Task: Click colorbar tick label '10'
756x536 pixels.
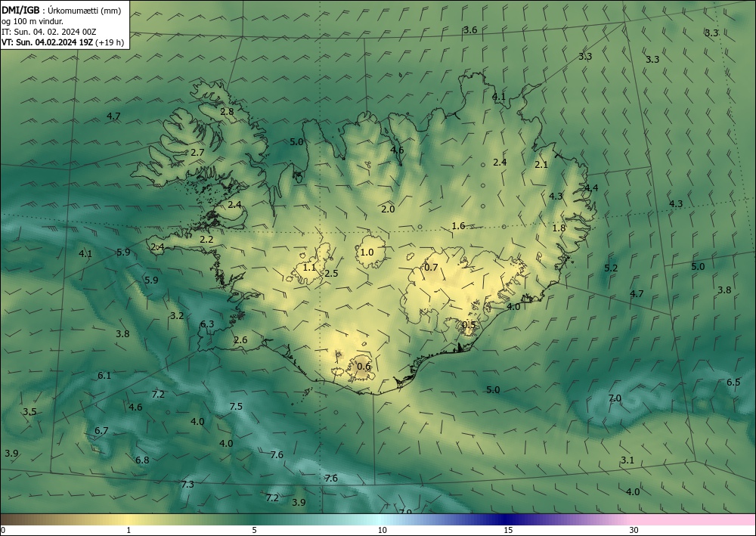Action: point(383,530)
